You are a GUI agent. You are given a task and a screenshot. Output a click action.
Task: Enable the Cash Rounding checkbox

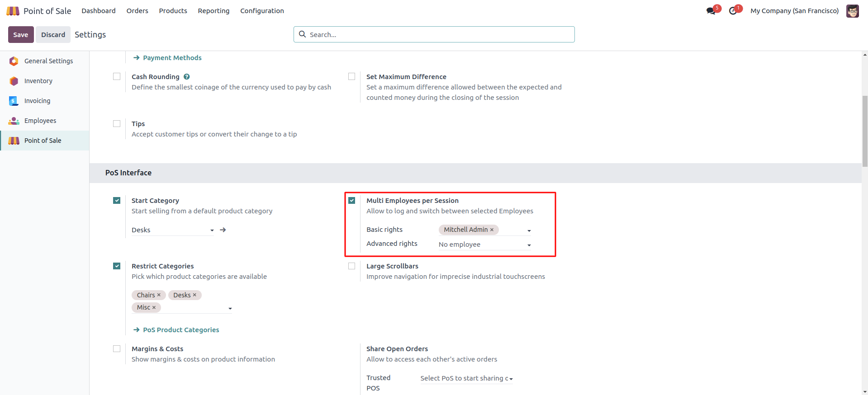[117, 77]
